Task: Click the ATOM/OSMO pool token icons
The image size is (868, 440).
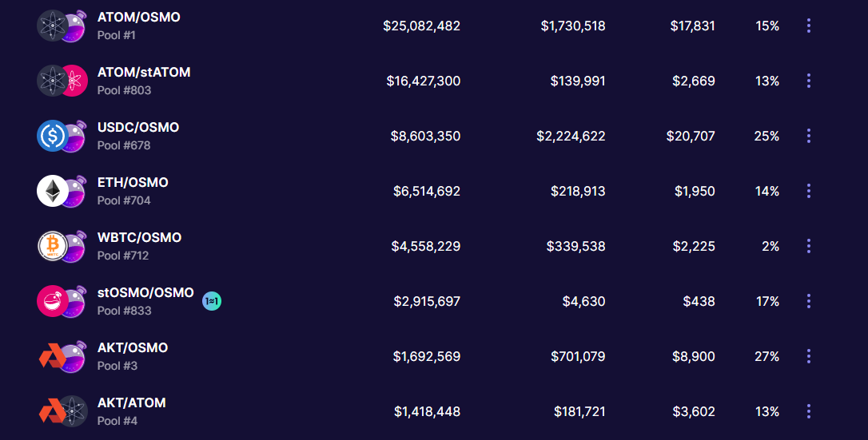Action: [62, 26]
